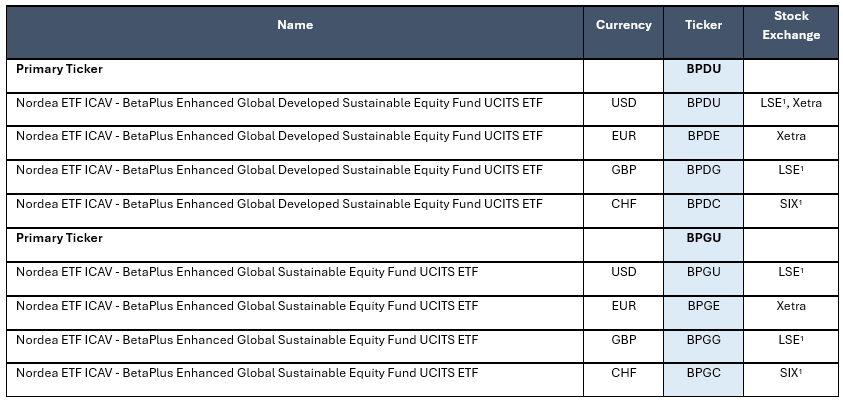Viewport: 843px width, 405px height.
Task: Select the BPDG ticker cell
Action: point(703,170)
